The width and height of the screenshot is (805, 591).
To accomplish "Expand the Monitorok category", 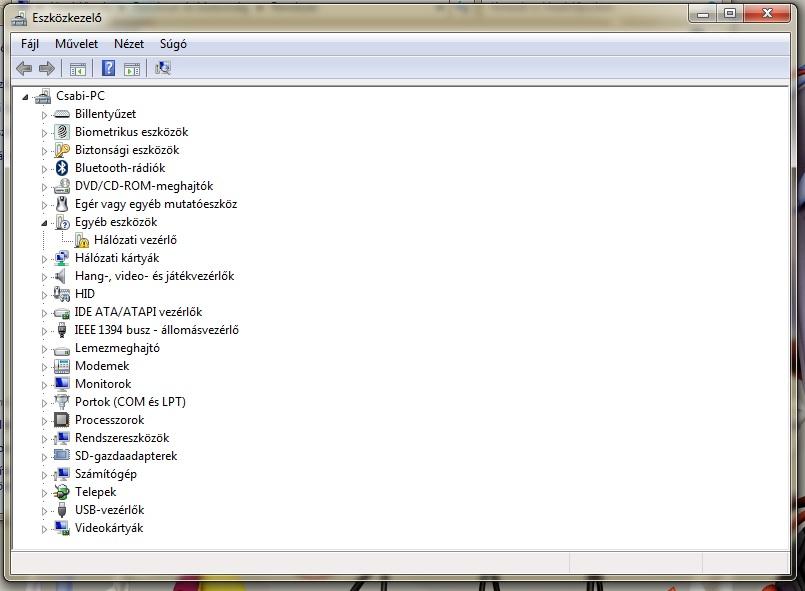I will (x=44, y=385).
